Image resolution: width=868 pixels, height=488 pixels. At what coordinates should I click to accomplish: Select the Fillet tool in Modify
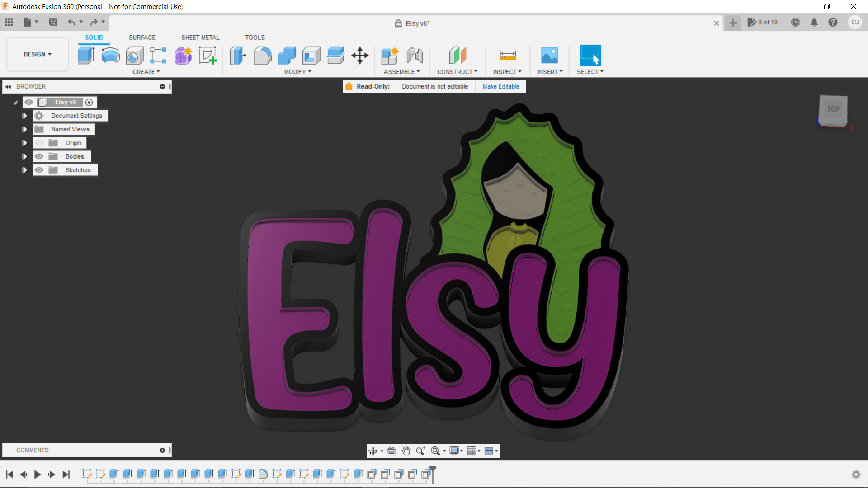pyautogui.click(x=262, y=56)
